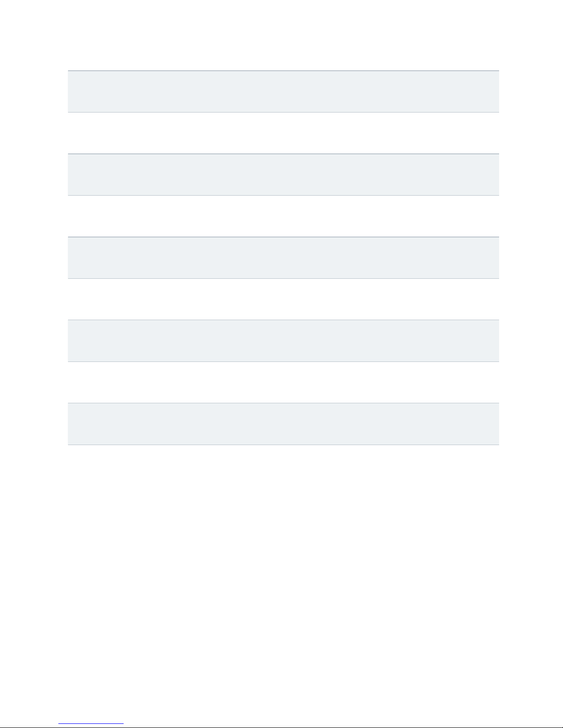
Task: Click the first white row between shaded rows
Action: click(x=283, y=133)
